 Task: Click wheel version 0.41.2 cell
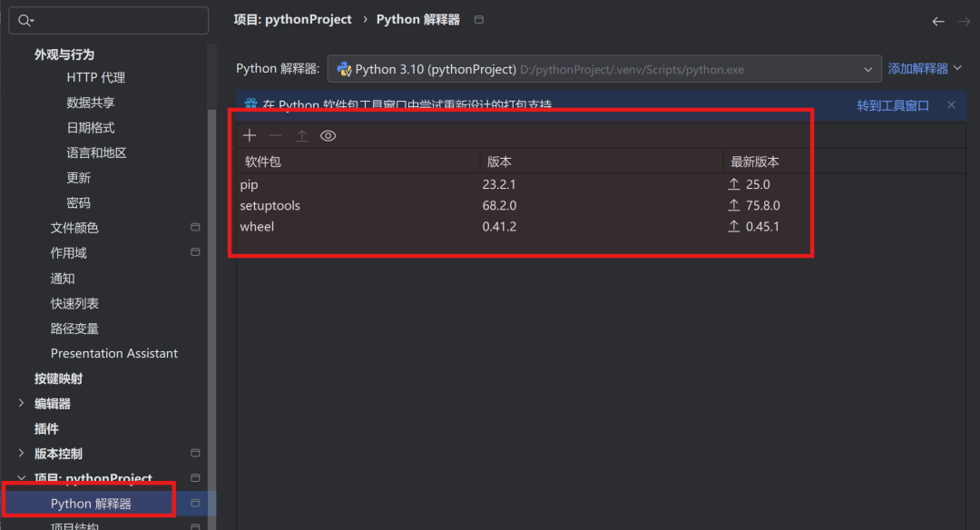499,226
